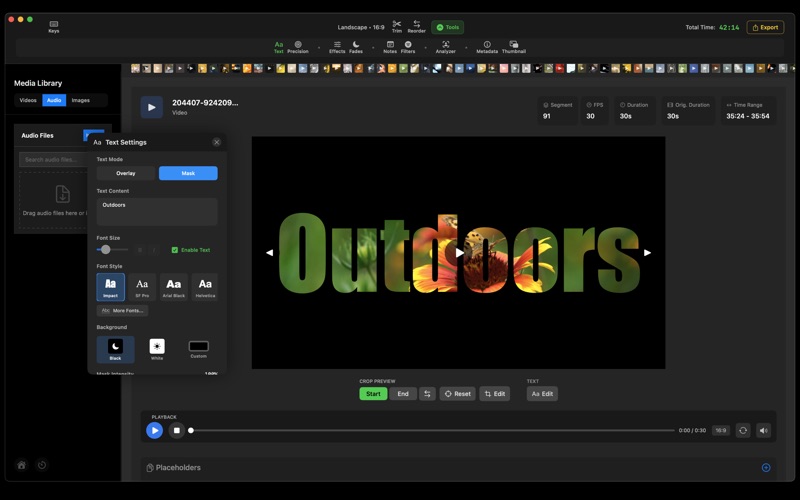Switch to the Images tab

(80, 100)
